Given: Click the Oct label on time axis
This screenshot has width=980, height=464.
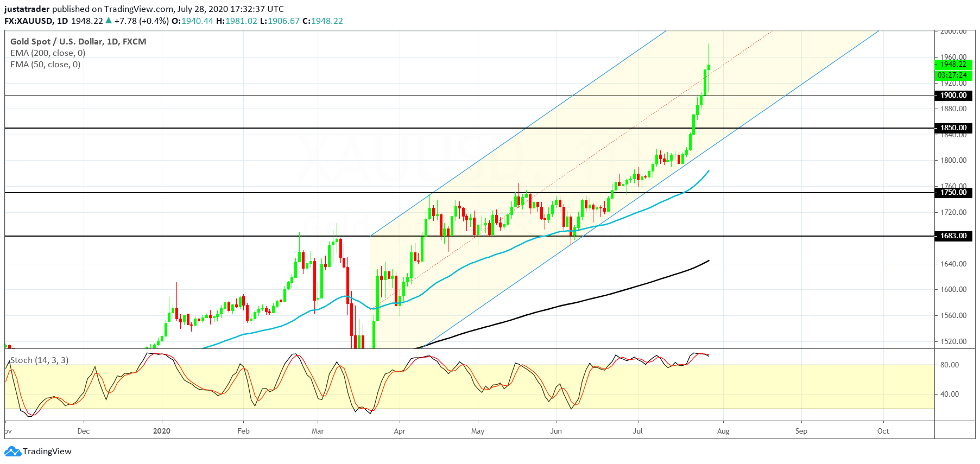Looking at the screenshot, I should pos(883,431).
